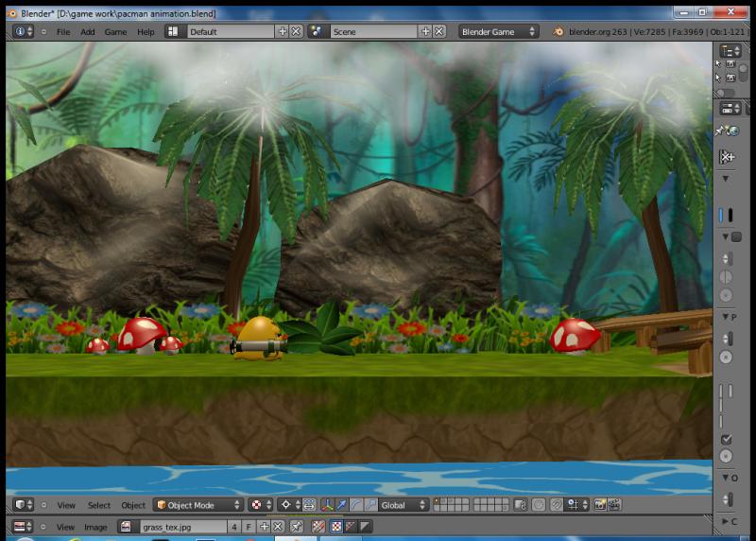Click the Add menu in header

point(88,31)
